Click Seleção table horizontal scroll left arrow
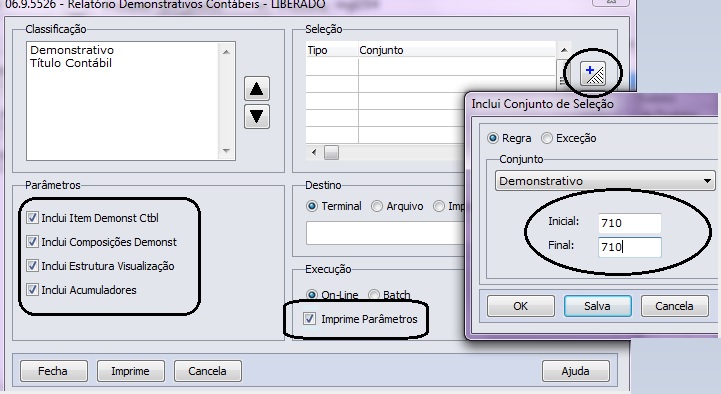721x394 pixels. pos(314,152)
